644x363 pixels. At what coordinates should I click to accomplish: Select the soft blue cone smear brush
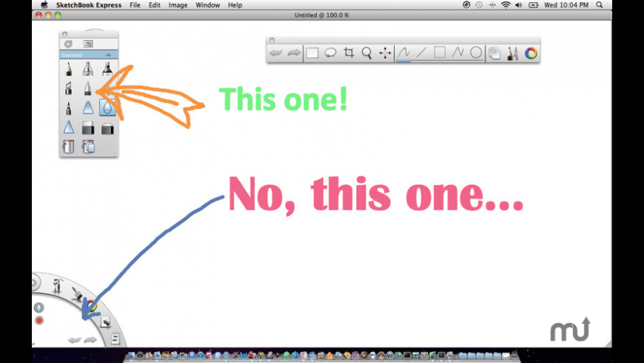click(88, 108)
